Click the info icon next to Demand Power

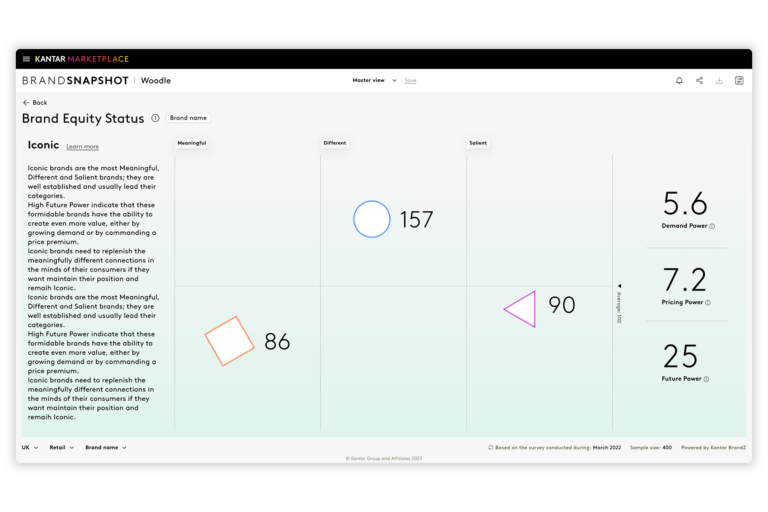tap(712, 226)
